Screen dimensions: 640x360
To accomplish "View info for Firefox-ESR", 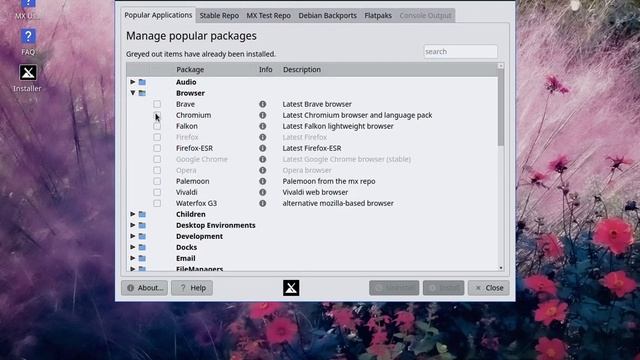I will [x=262, y=148].
